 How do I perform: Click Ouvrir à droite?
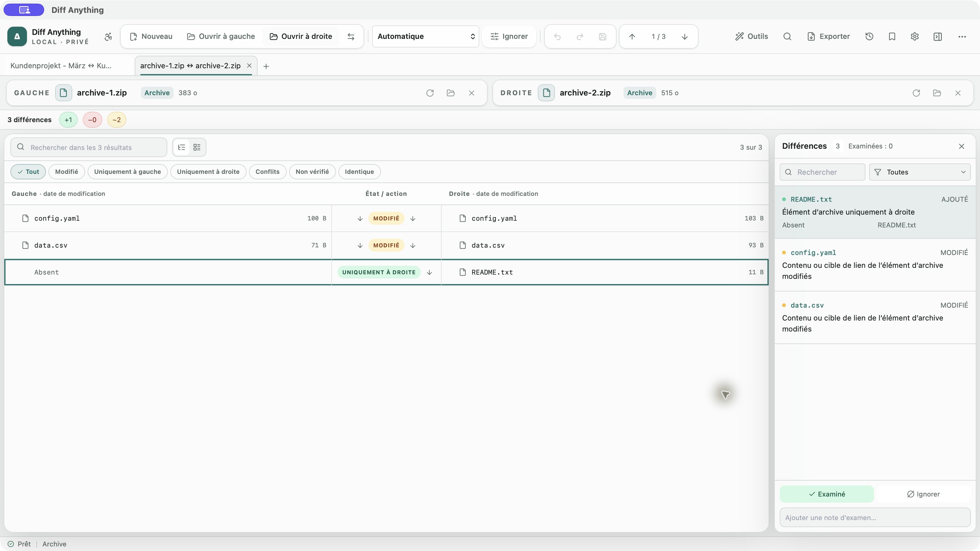pos(301,36)
